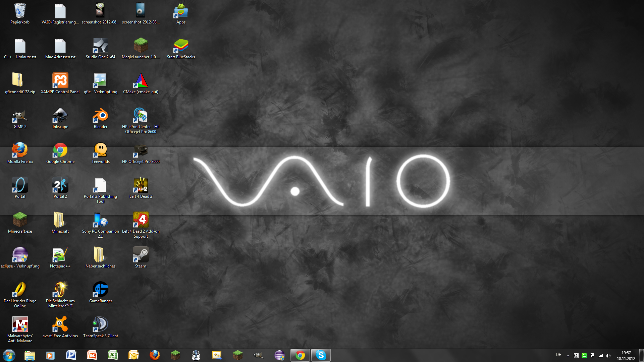This screenshot has width=644, height=362.
Task: Select the Inkscape desktop icon
Action: pyautogui.click(x=60, y=116)
